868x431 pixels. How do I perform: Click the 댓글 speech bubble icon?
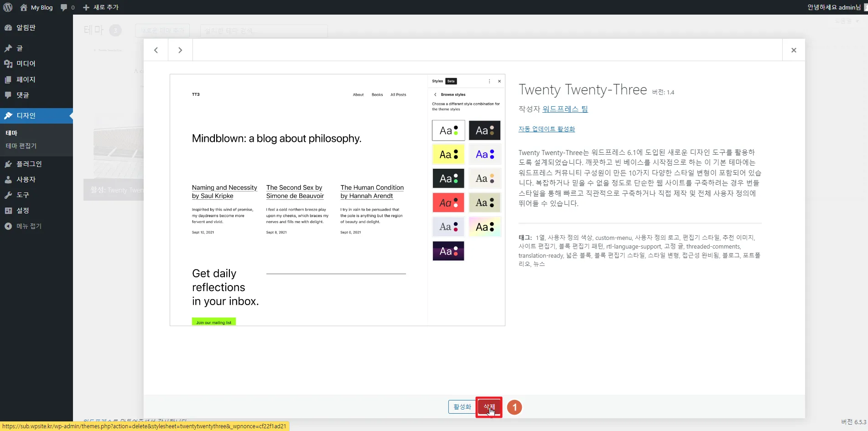[8, 95]
